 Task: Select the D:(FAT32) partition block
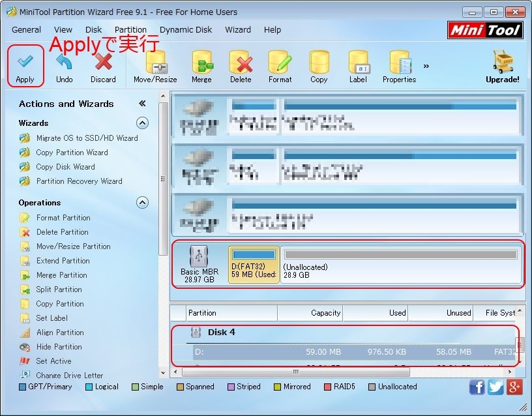tap(254, 265)
